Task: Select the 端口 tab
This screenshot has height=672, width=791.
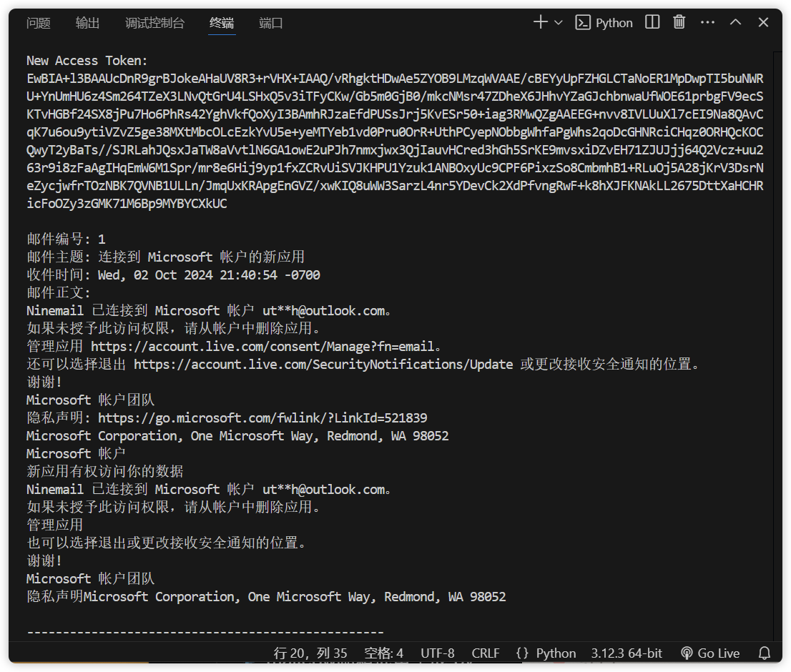Action: [271, 23]
